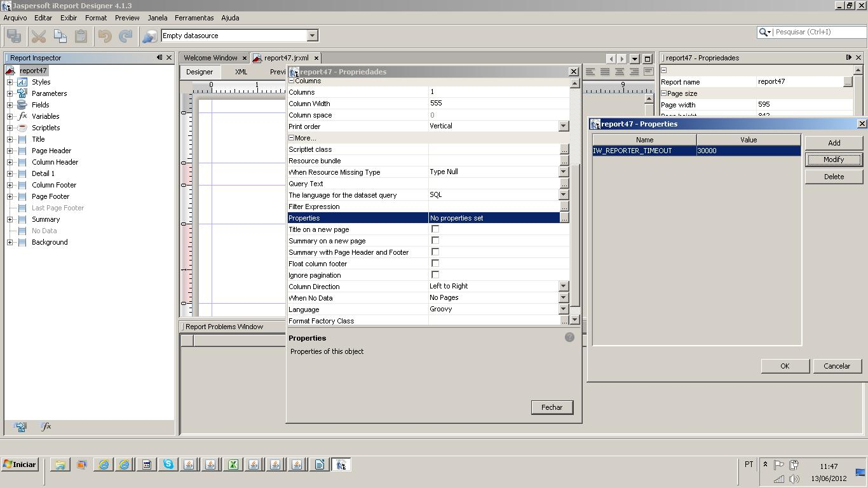The height and width of the screenshot is (488, 868).
Task: Click the Delete button
Action: click(x=834, y=177)
